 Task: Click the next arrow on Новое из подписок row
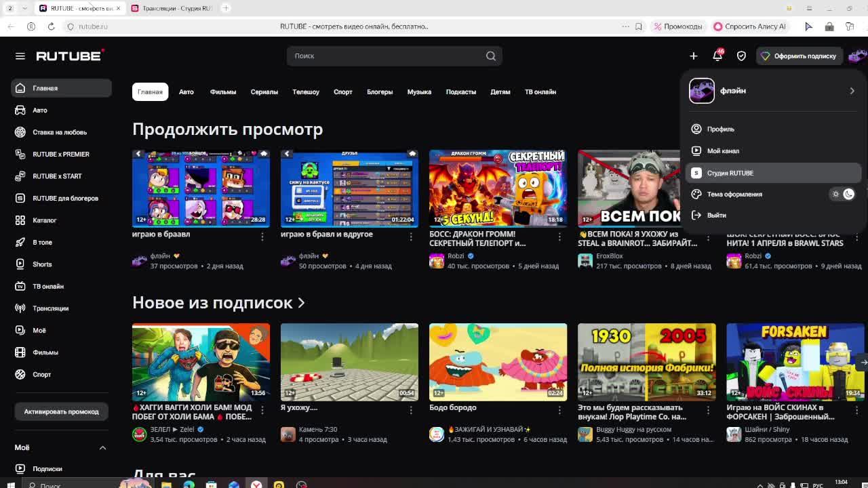pyautogui.click(x=863, y=362)
